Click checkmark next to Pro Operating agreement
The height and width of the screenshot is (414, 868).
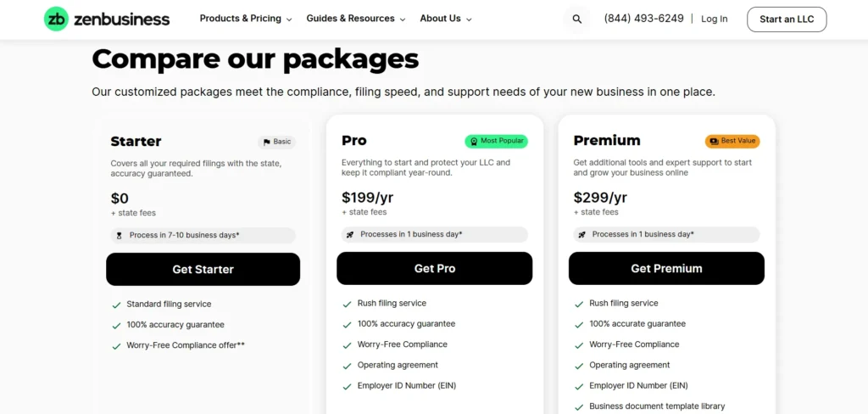[x=347, y=366]
